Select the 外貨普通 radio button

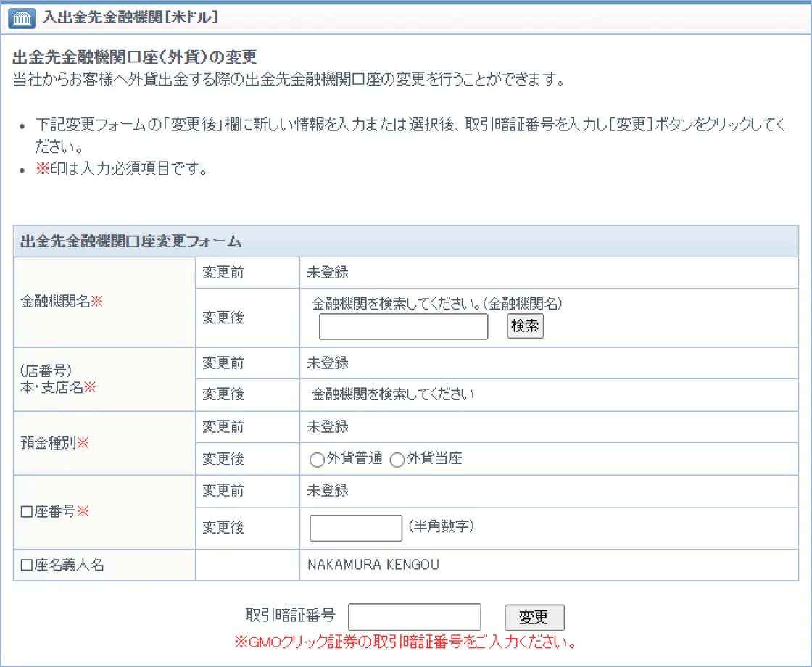(x=317, y=460)
